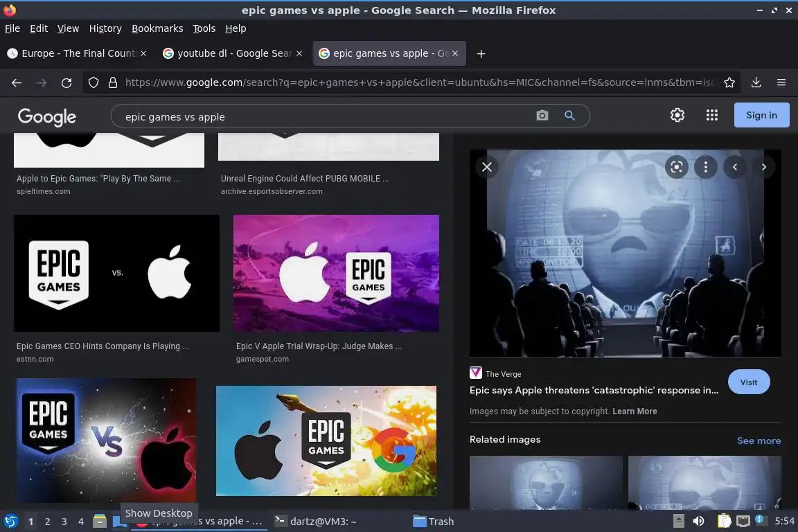The width and height of the screenshot is (798, 532).
Task: Open Google quick settings gear
Action: (x=677, y=115)
